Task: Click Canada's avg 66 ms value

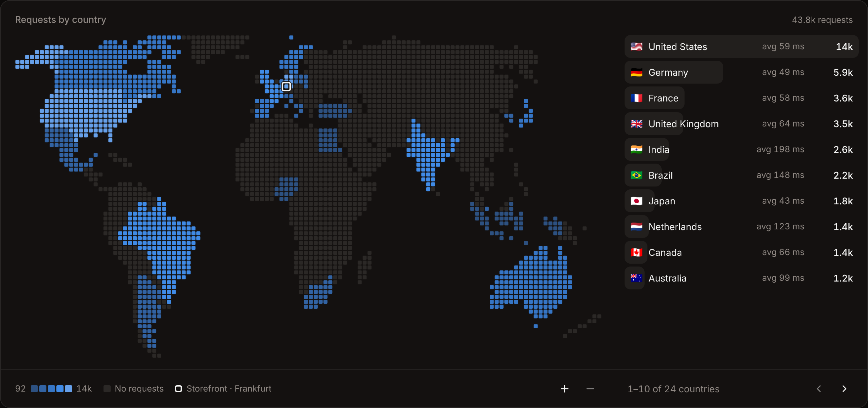Action: click(783, 252)
